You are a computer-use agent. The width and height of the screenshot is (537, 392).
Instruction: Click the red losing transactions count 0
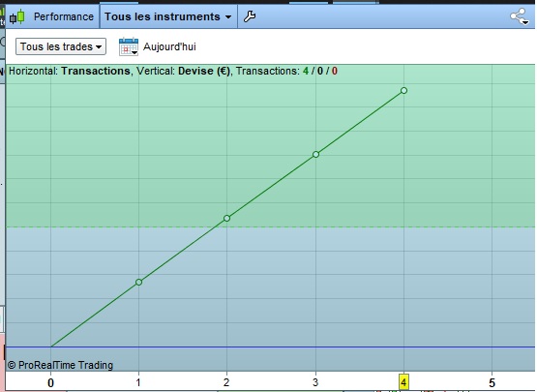[335, 71]
